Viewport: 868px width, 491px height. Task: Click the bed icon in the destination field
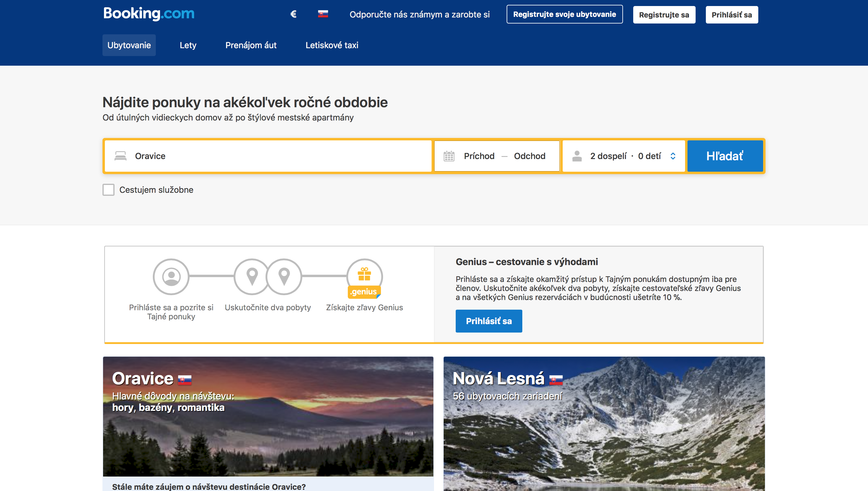point(121,156)
